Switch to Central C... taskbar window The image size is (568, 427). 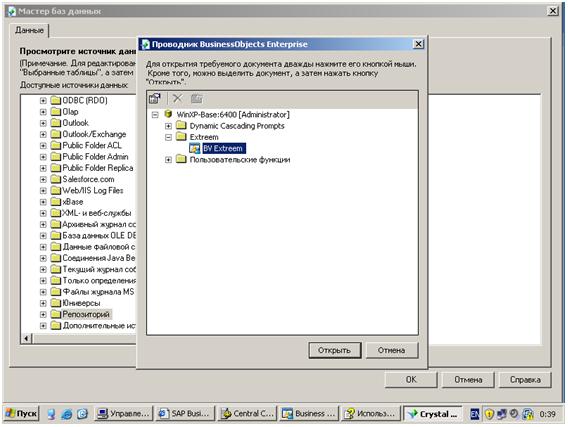click(247, 414)
